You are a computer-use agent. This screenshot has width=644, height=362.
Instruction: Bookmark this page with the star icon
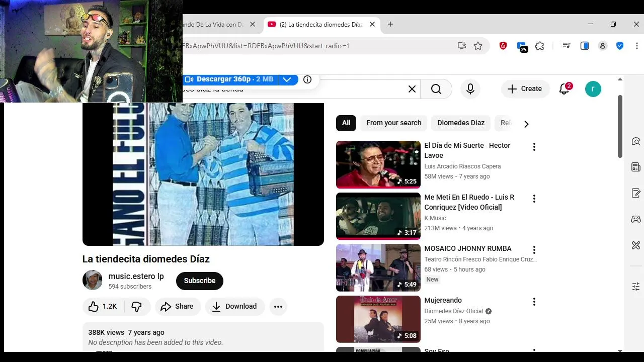point(477,46)
